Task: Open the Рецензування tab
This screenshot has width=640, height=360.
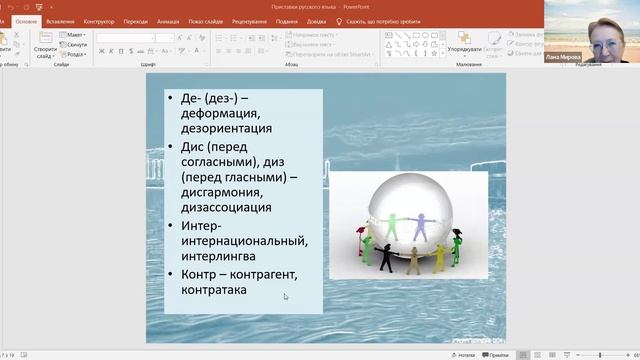Action: pyautogui.click(x=249, y=22)
